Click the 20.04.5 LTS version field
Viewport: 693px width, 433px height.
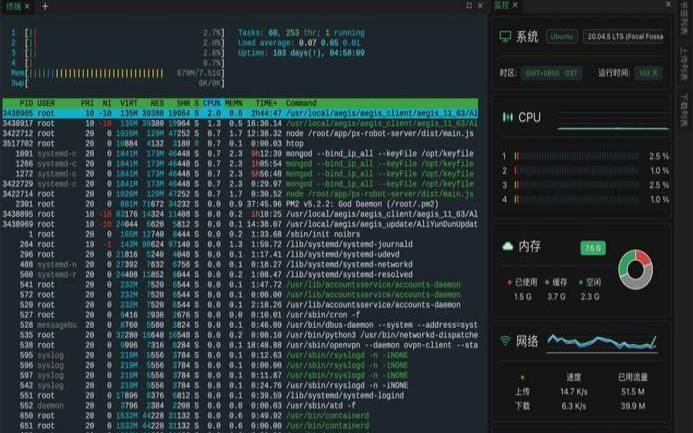tap(624, 37)
